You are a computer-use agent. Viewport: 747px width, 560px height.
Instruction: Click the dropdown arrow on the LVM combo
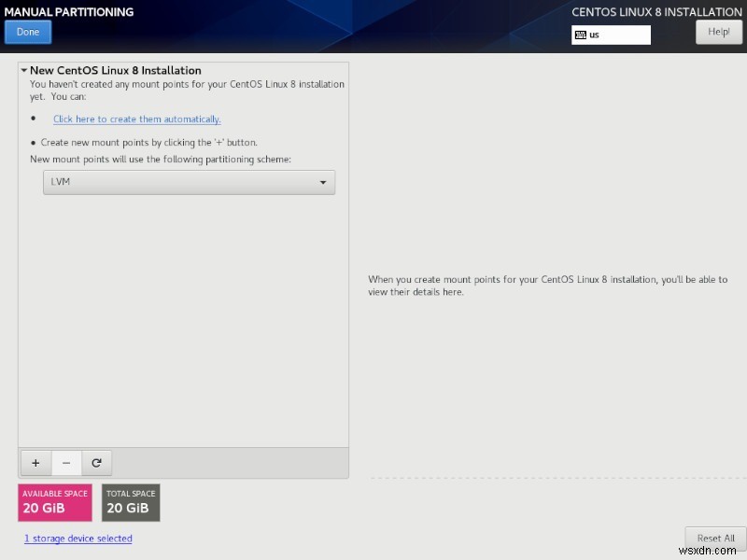coord(323,182)
